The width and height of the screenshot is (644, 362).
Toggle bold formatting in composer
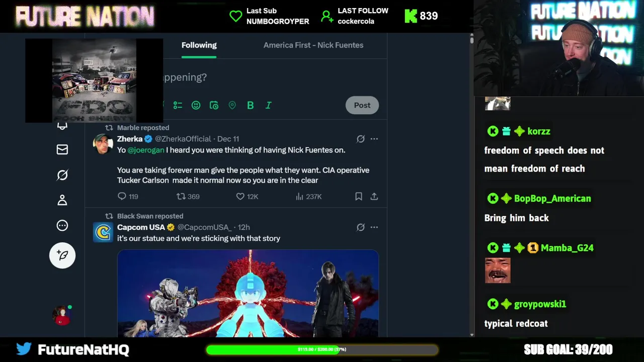pyautogui.click(x=250, y=105)
